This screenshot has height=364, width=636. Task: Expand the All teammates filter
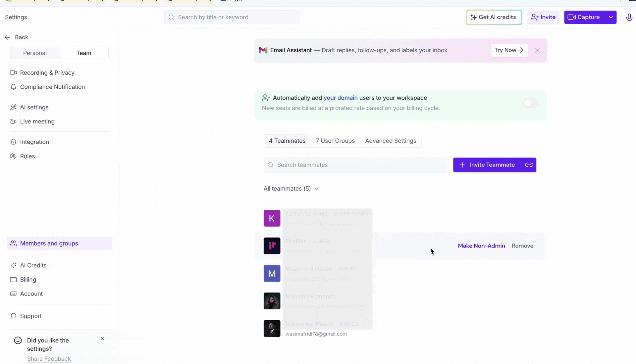(x=291, y=188)
